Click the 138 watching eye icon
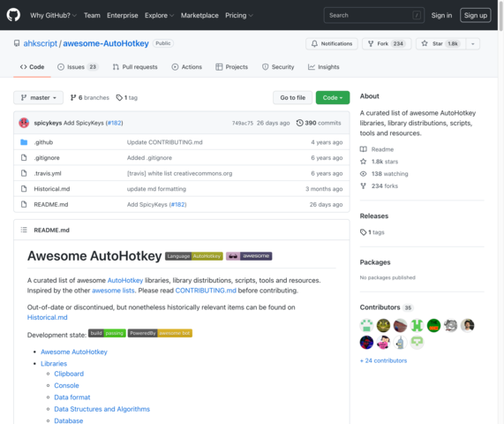The height and width of the screenshot is (424, 504). [x=363, y=174]
